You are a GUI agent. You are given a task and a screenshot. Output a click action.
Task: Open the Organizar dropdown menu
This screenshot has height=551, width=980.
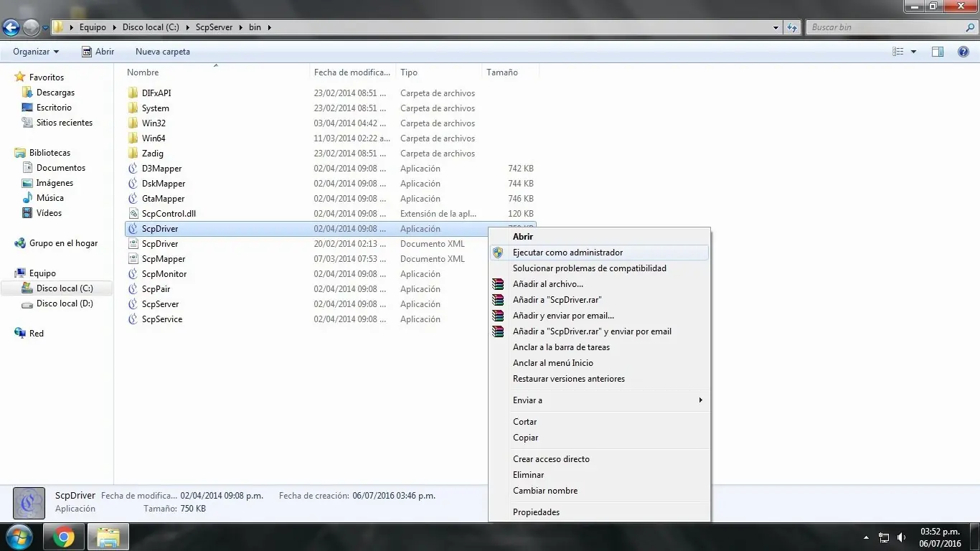point(36,52)
